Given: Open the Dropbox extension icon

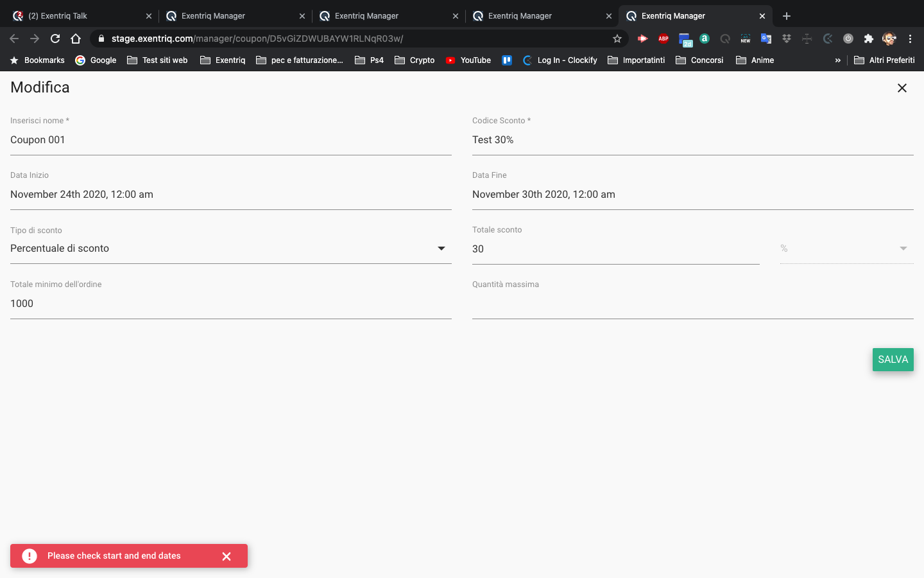Looking at the screenshot, I should point(787,39).
